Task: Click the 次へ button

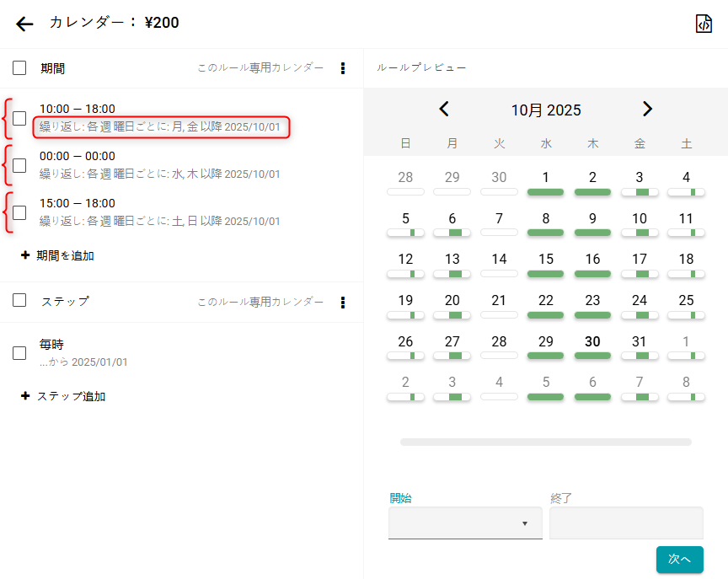Action: click(x=679, y=559)
